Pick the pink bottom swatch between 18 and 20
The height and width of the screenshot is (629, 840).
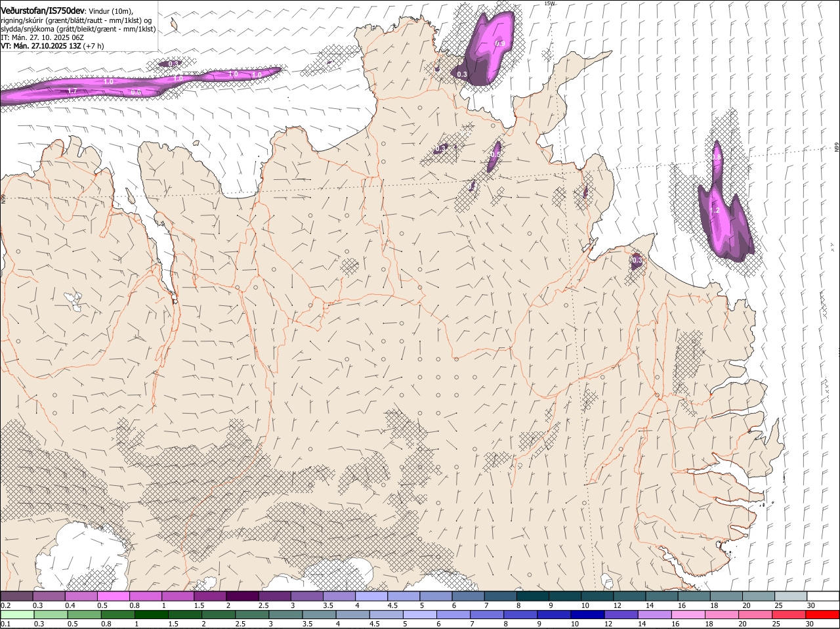[722, 615]
